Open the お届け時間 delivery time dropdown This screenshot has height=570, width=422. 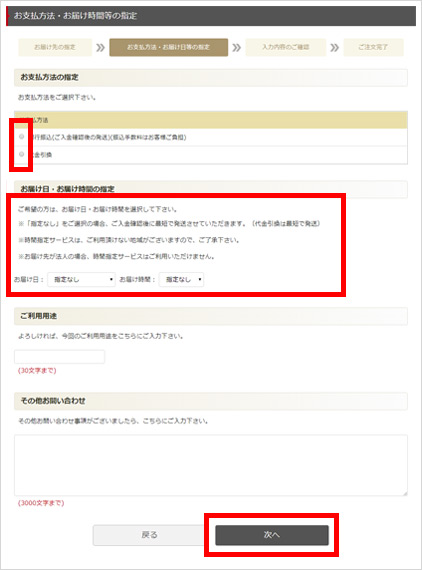point(181,280)
